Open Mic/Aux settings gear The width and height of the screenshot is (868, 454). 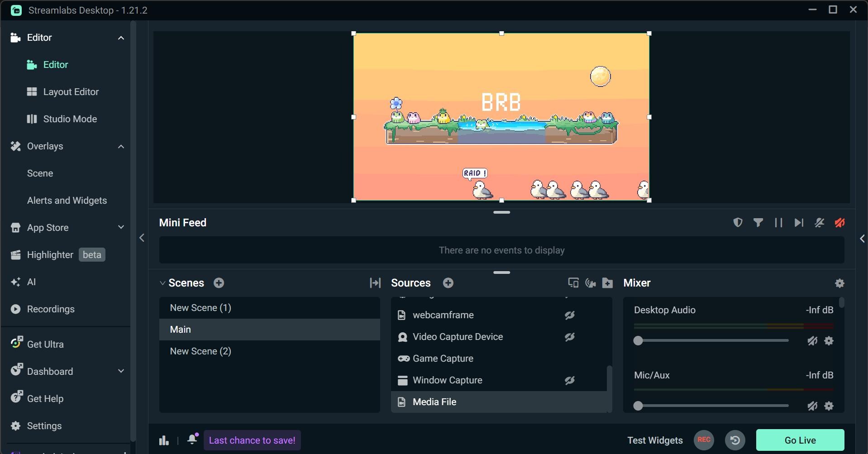click(829, 406)
